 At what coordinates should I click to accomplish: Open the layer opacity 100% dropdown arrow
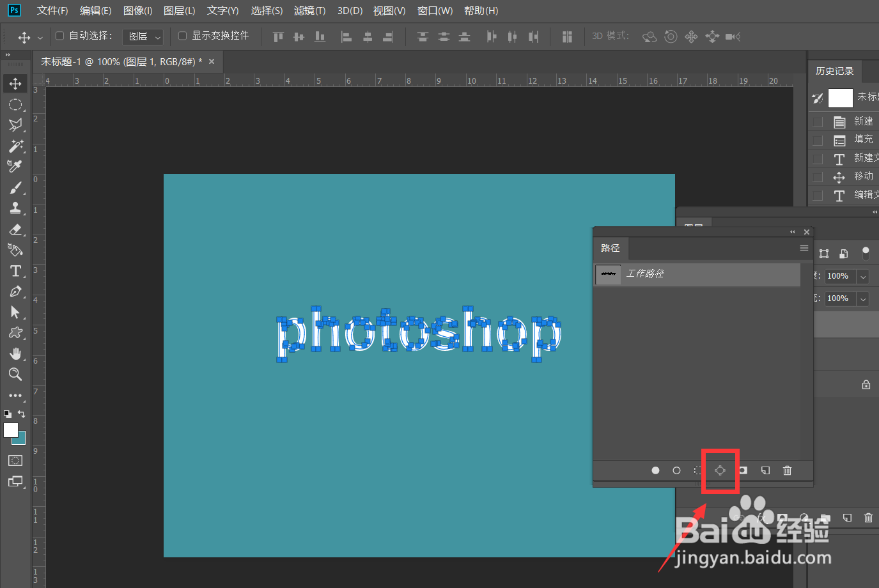tap(863, 276)
